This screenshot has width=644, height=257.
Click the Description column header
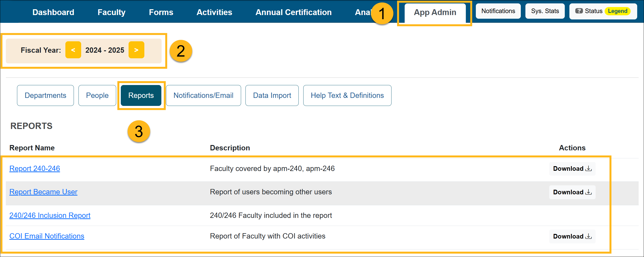230,148
